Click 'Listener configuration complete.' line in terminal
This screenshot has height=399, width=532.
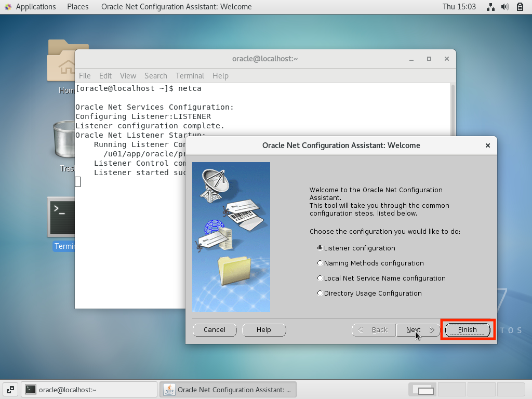(x=150, y=126)
